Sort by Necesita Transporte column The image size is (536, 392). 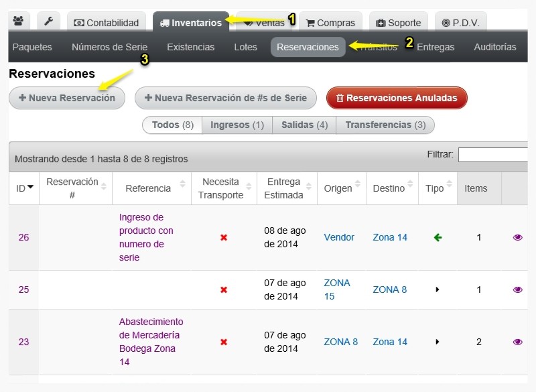(x=224, y=188)
